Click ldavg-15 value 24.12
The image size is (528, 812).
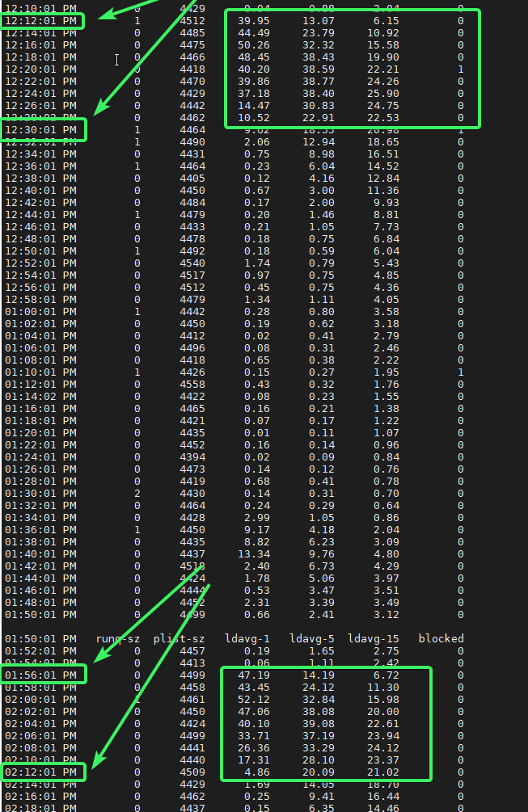(x=383, y=748)
